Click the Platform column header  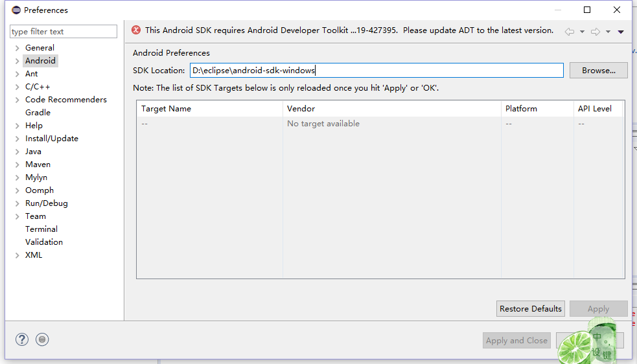point(537,109)
